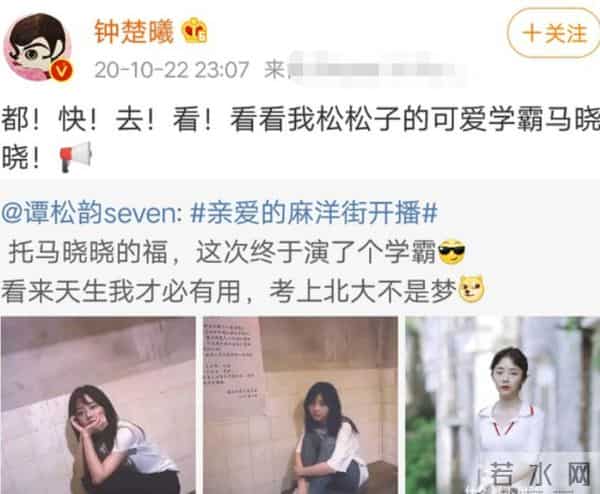Open second photo of girl hugging knees
The height and width of the screenshot is (494, 600).
pos(300,405)
